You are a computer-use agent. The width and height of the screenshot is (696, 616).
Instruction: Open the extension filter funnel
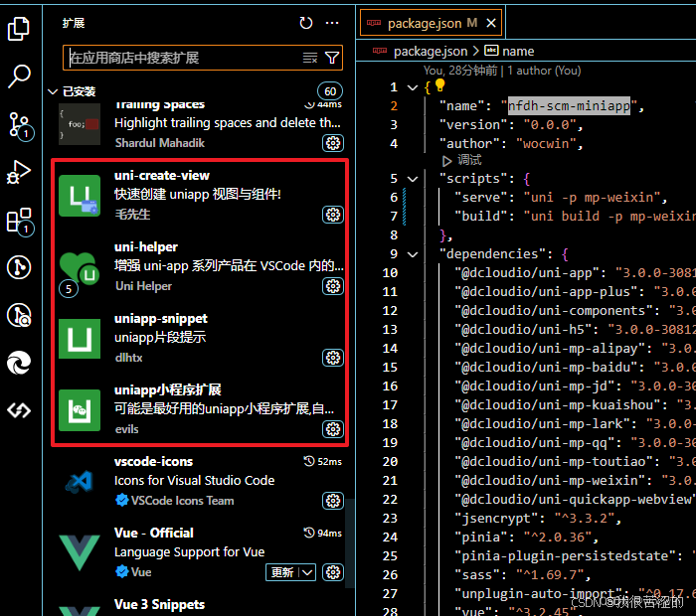coord(332,58)
